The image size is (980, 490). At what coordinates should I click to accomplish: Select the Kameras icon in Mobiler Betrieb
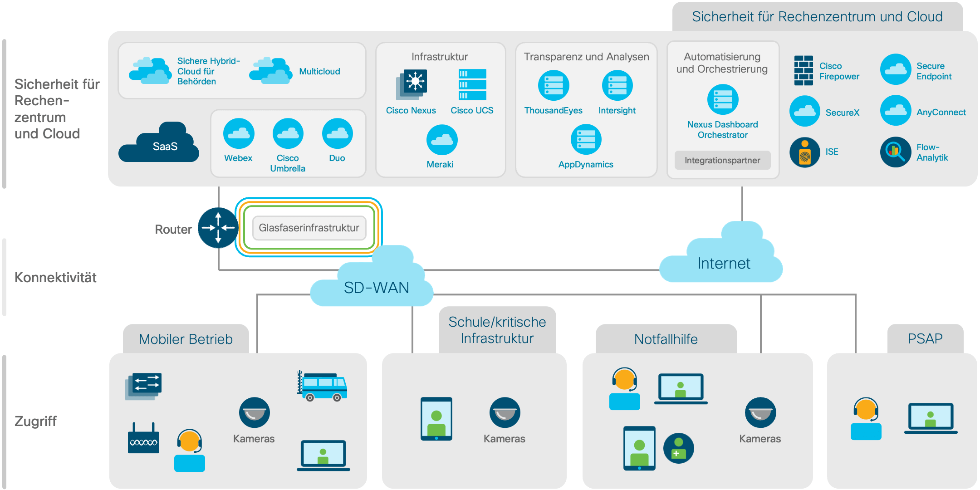click(x=255, y=412)
